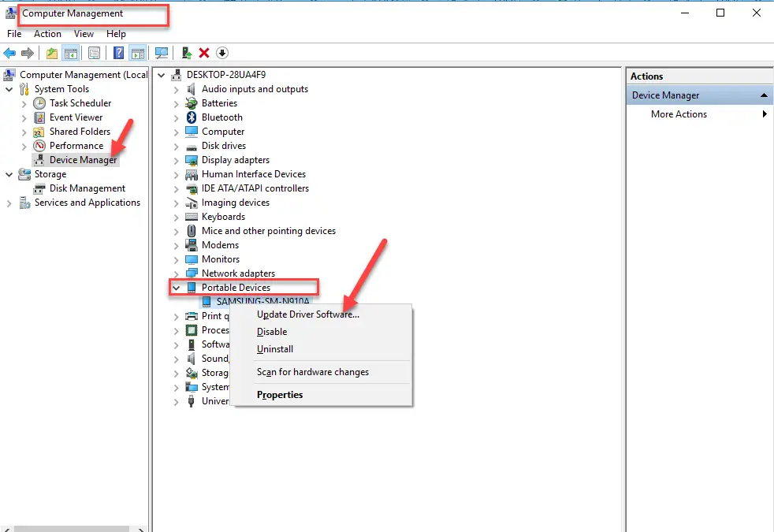
Task: Click the red X Uninstall toolbar icon
Action: [x=203, y=53]
